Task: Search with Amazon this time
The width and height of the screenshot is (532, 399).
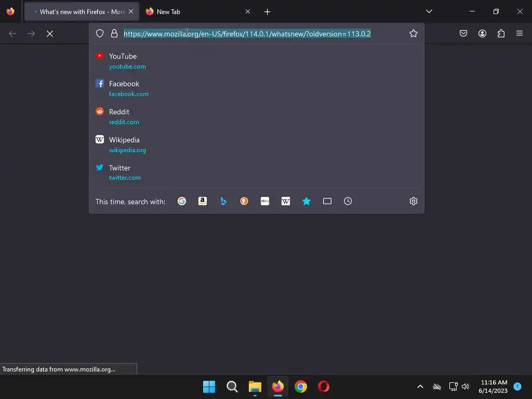Action: click(x=203, y=201)
